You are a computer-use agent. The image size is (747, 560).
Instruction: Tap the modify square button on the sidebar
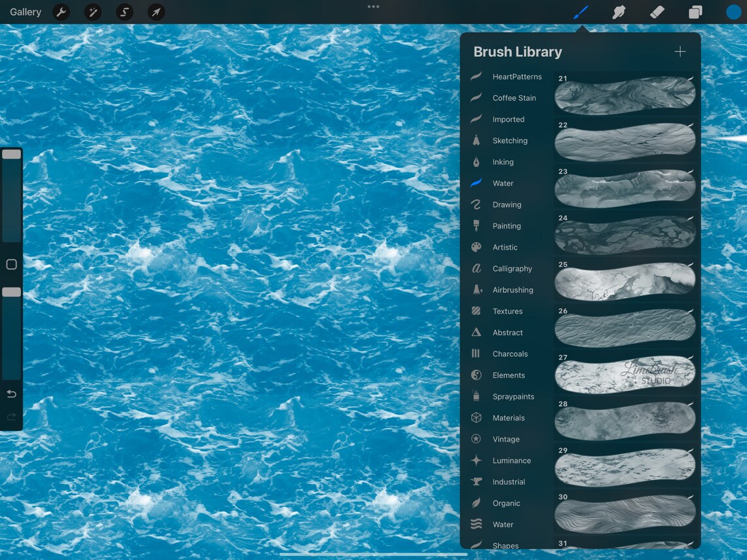pyautogui.click(x=10, y=264)
